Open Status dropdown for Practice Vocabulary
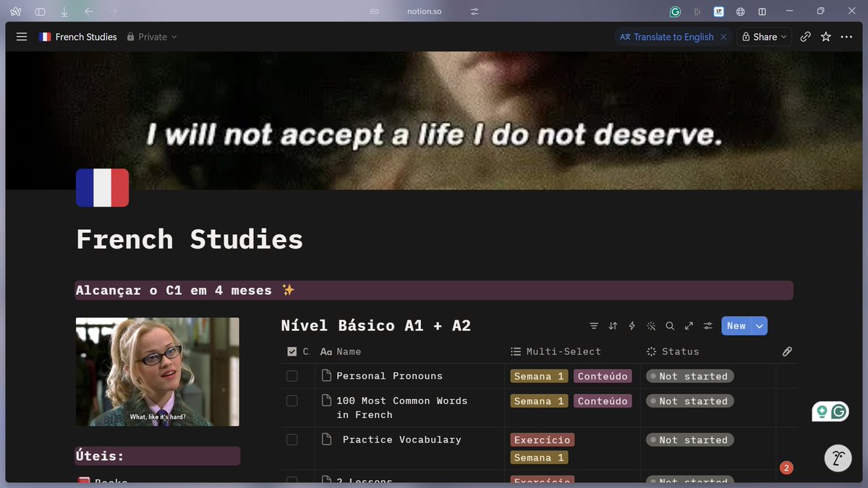 689,440
